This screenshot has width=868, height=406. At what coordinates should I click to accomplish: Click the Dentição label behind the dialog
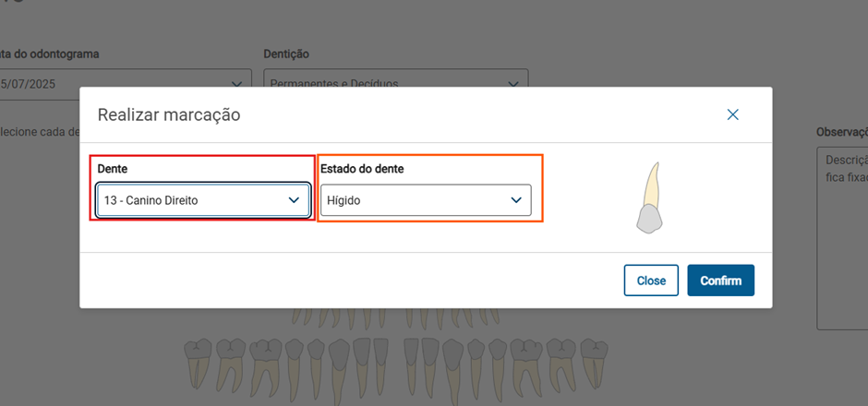(x=286, y=54)
